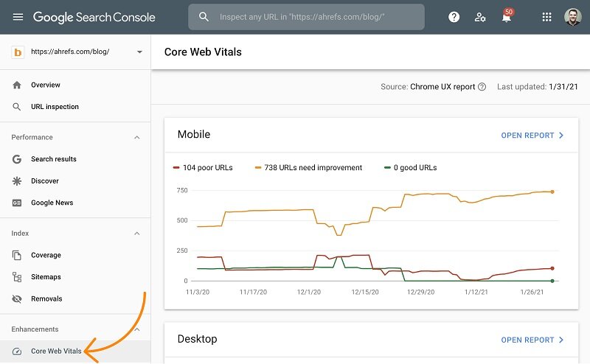Click the Removals crossed-eye icon

click(x=17, y=299)
